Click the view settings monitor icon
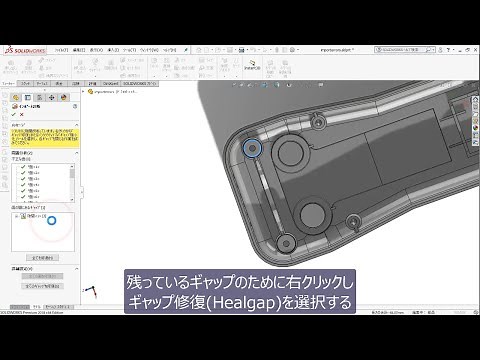Image resolution: width=480 pixels, height=360 pixels. coord(321,85)
